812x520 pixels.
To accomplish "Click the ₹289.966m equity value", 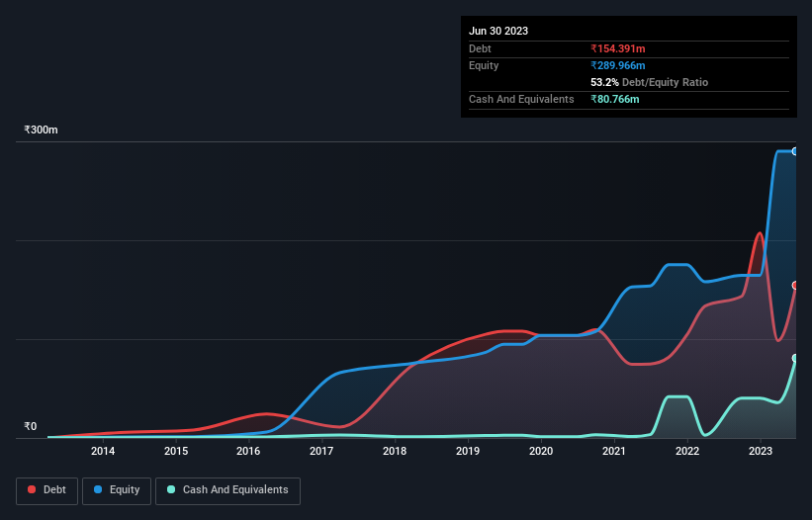I will tap(618, 65).
